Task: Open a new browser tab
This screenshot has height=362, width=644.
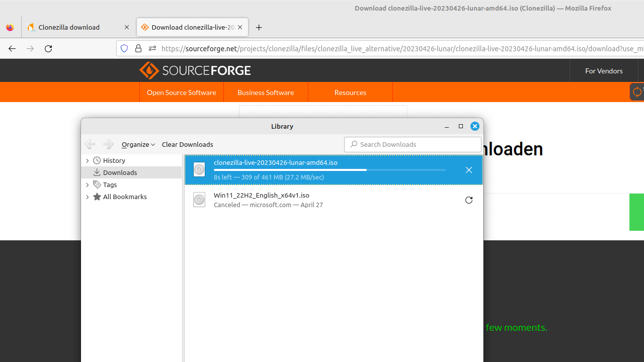Action: (x=259, y=28)
